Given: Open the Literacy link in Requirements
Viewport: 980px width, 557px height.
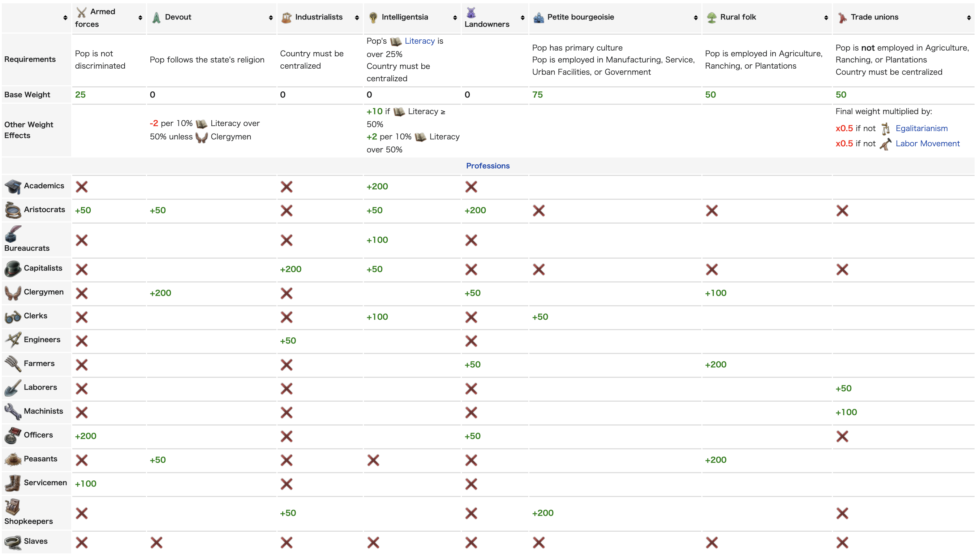Looking at the screenshot, I should 420,41.
